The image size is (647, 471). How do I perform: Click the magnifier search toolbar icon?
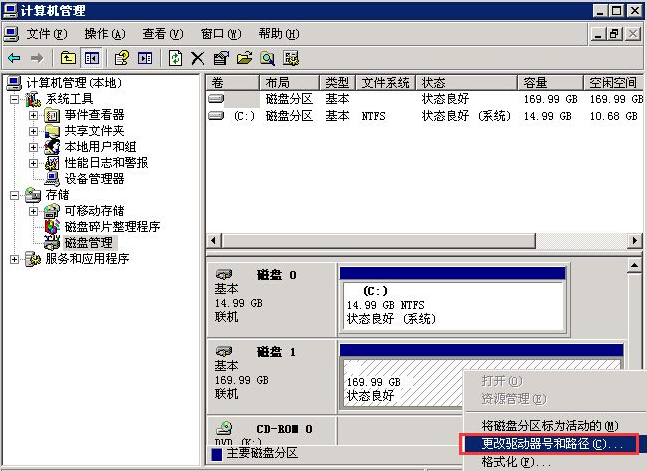coord(267,58)
